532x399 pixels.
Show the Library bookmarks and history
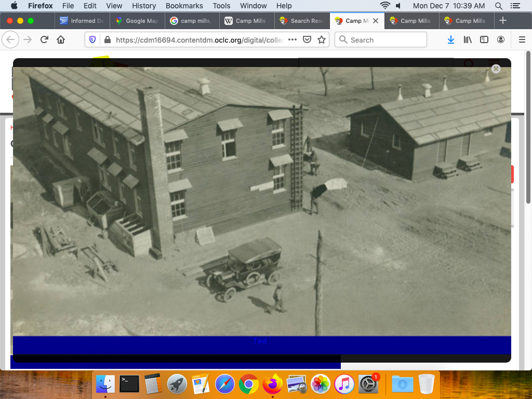pyautogui.click(x=468, y=40)
